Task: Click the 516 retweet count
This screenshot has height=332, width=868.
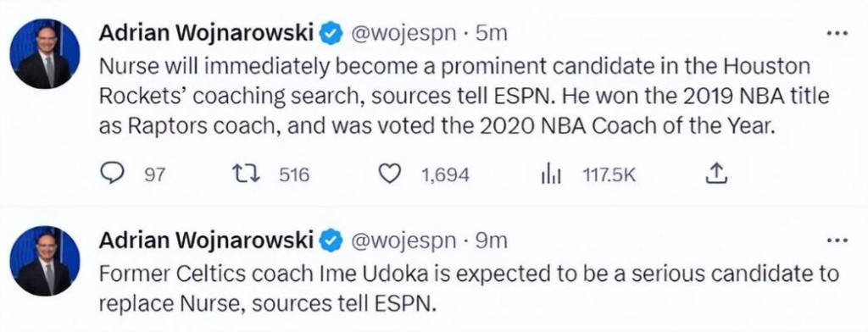Action: click(294, 175)
